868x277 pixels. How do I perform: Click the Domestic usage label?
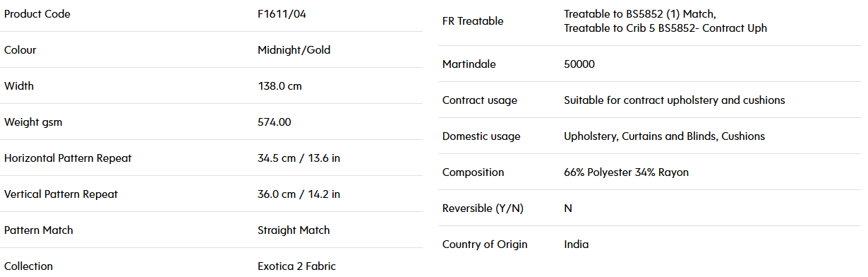tap(481, 136)
